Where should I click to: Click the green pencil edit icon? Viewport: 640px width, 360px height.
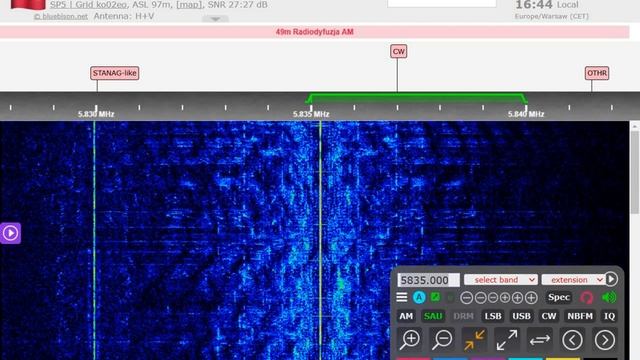point(435,297)
